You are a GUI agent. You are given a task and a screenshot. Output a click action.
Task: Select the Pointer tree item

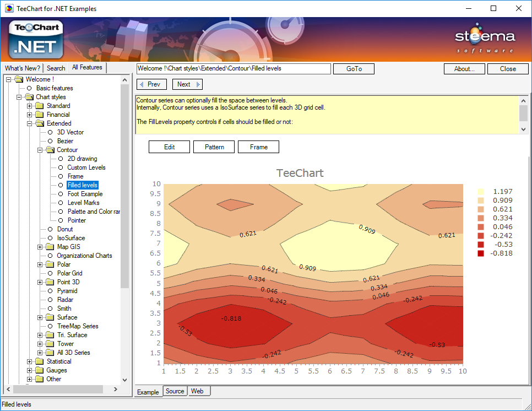tap(77, 220)
